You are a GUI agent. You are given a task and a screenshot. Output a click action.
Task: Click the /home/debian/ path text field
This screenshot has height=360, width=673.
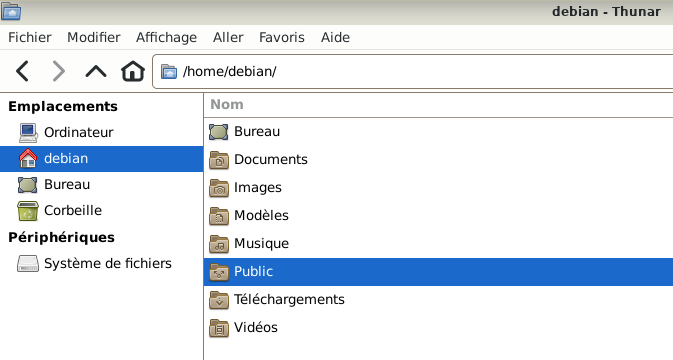tap(412, 72)
